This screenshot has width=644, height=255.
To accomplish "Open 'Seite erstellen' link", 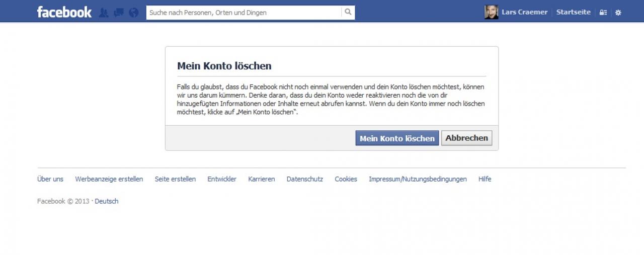I will coord(175,179).
